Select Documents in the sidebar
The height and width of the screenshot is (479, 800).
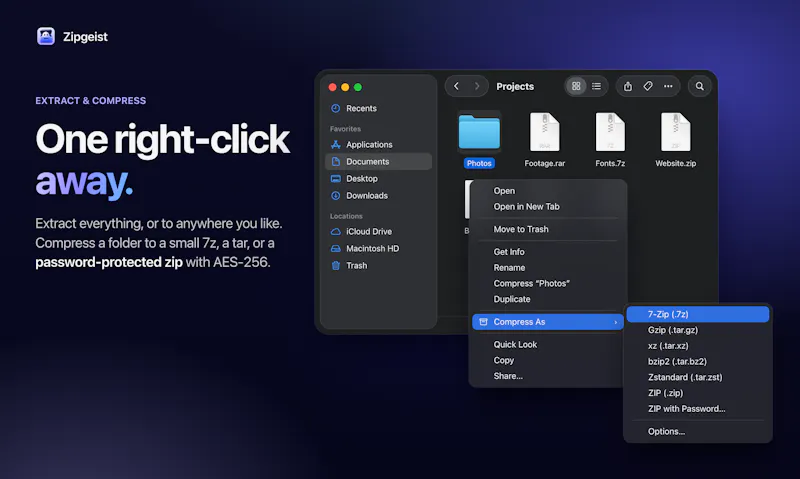click(378, 162)
